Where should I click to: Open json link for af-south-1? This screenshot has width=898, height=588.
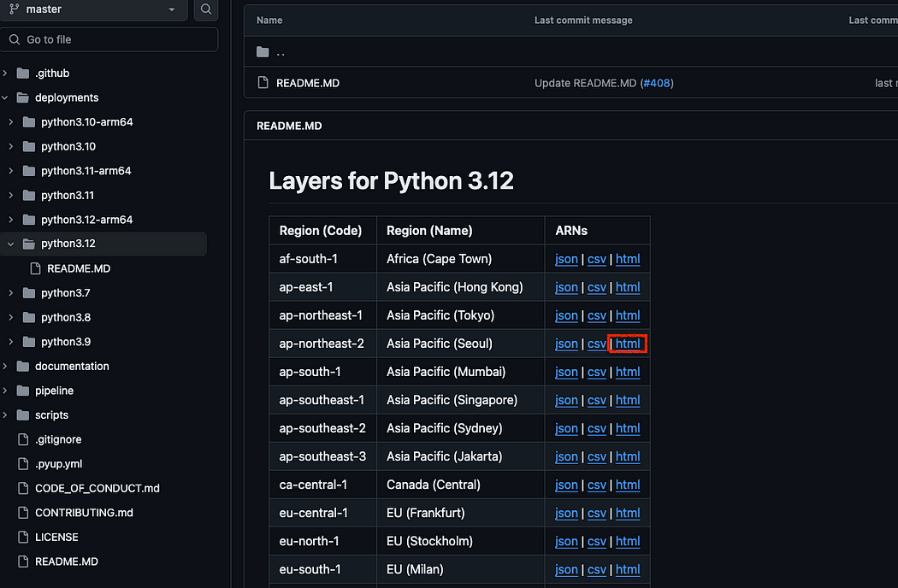point(566,259)
